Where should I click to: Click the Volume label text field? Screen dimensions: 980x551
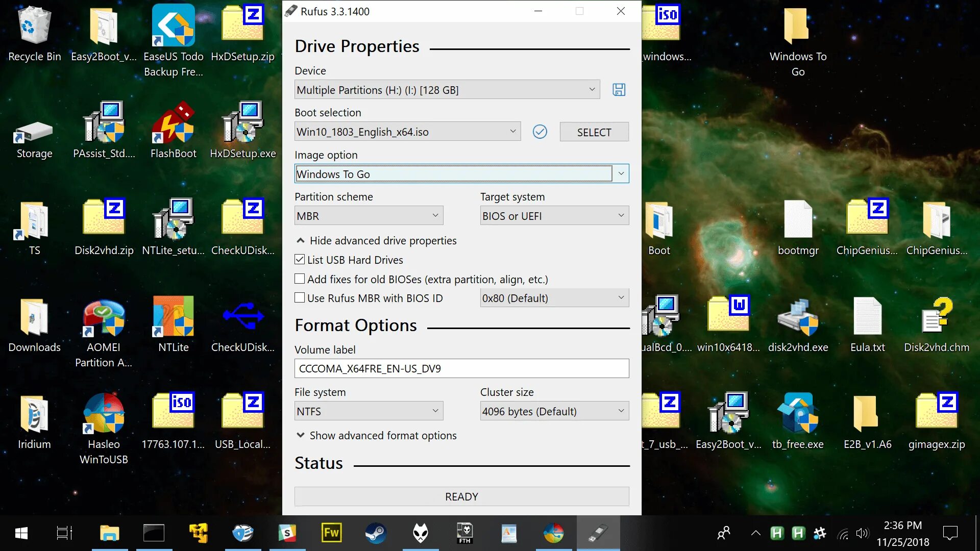(461, 368)
